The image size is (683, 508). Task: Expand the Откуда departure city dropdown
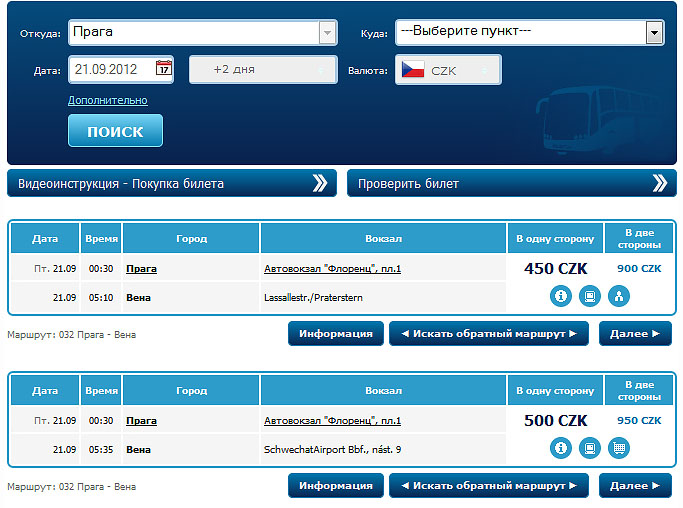(x=327, y=32)
